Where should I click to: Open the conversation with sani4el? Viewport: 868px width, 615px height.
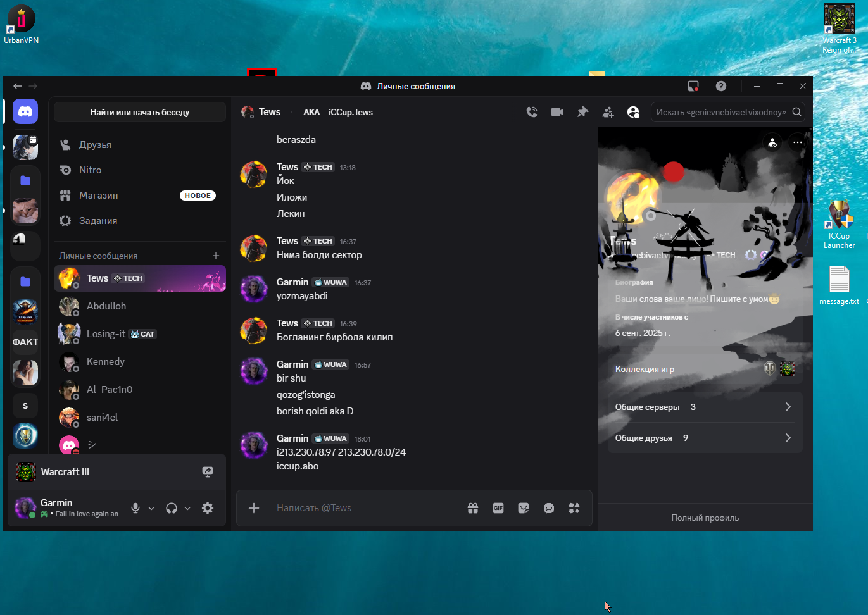coord(139,418)
